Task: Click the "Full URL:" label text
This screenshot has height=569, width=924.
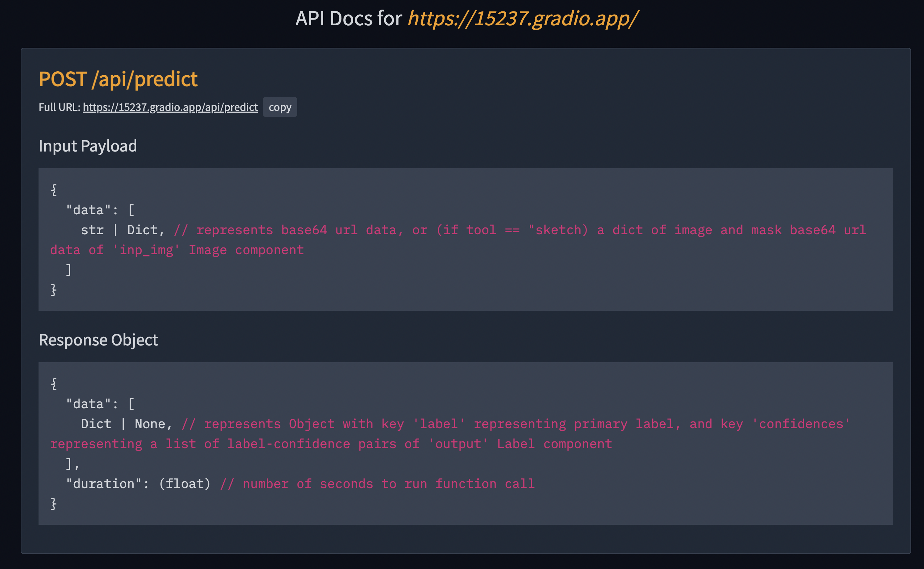Action: tap(59, 107)
